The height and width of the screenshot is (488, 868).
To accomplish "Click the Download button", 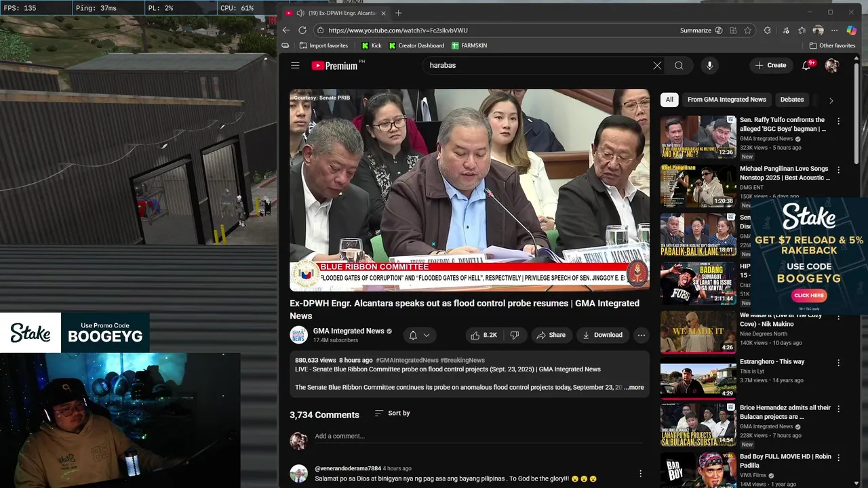I will coord(602,335).
